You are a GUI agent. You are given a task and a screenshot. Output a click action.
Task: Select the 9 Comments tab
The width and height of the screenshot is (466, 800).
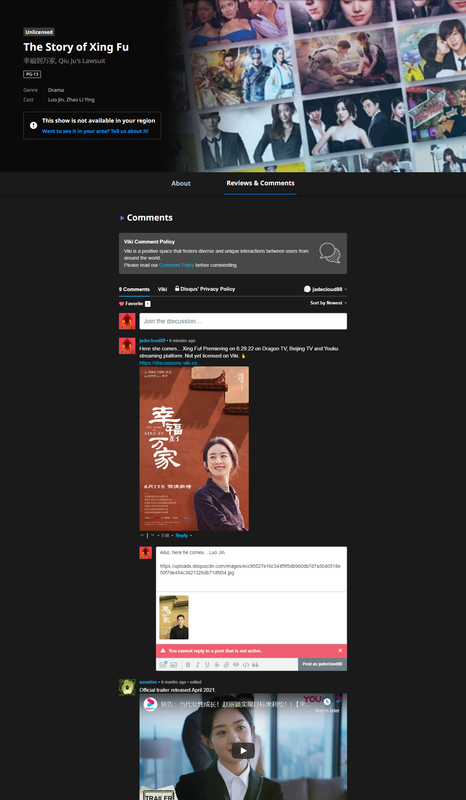tap(134, 289)
